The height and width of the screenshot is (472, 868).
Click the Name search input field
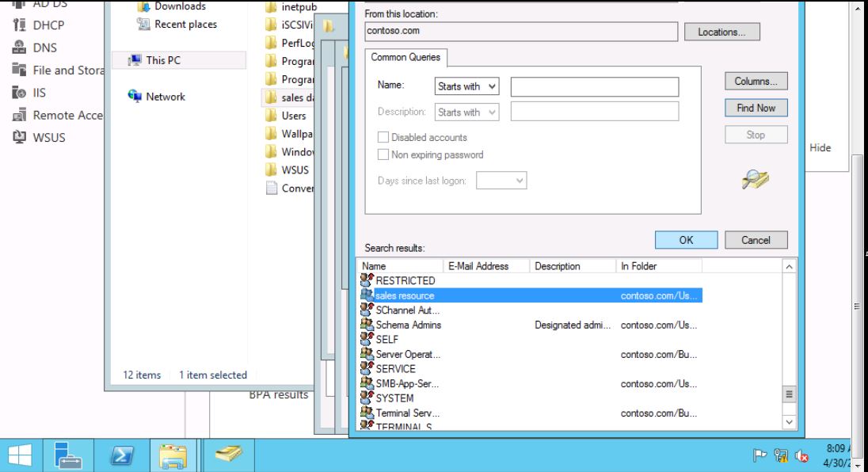(595, 87)
